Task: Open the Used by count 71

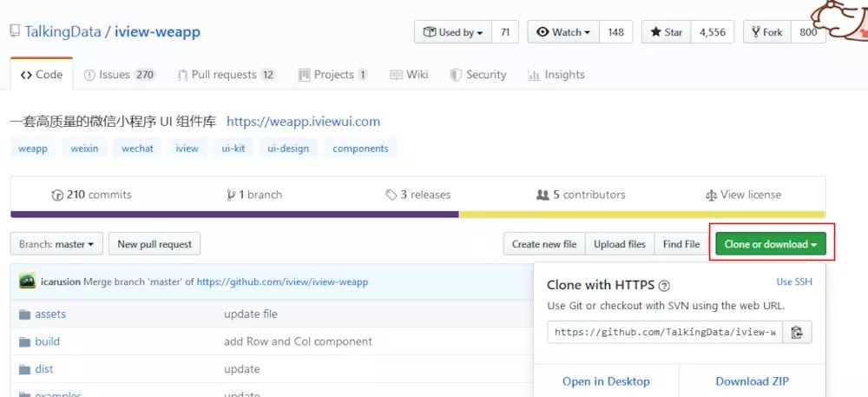Action: 505,32
